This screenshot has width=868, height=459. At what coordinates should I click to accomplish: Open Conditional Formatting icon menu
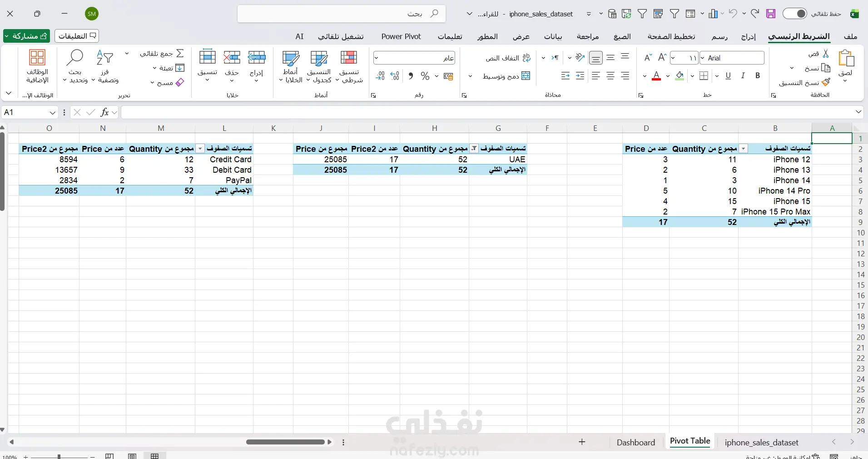[349, 58]
